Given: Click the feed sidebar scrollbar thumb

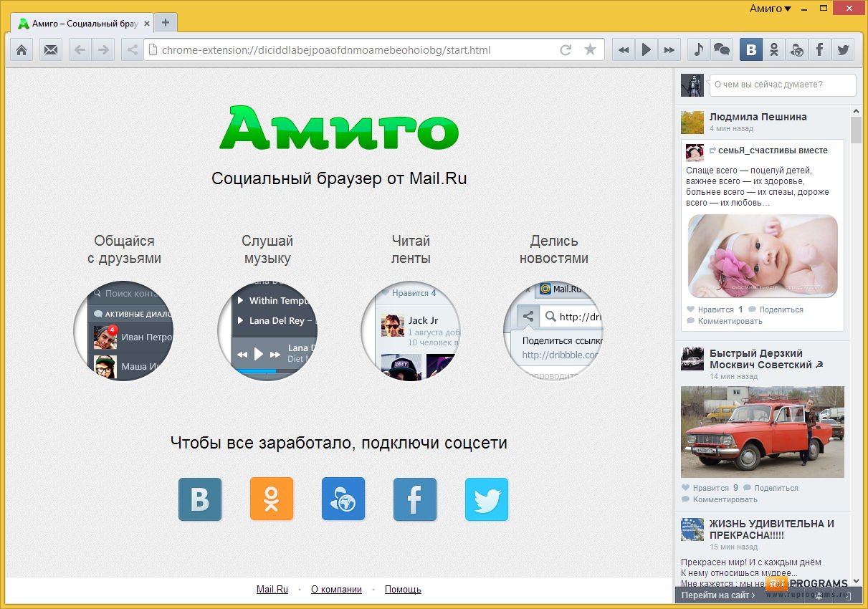Looking at the screenshot, I should click(x=856, y=130).
